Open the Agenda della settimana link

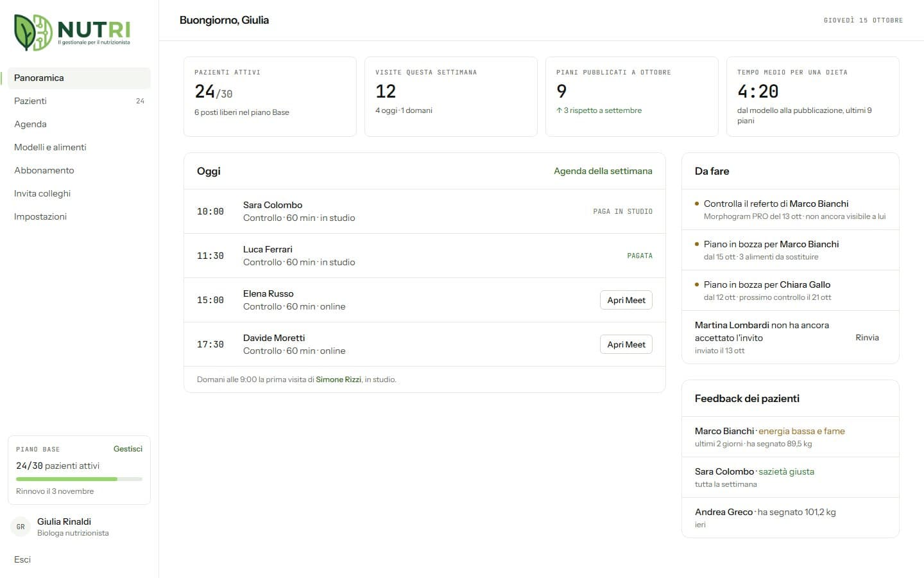point(603,171)
